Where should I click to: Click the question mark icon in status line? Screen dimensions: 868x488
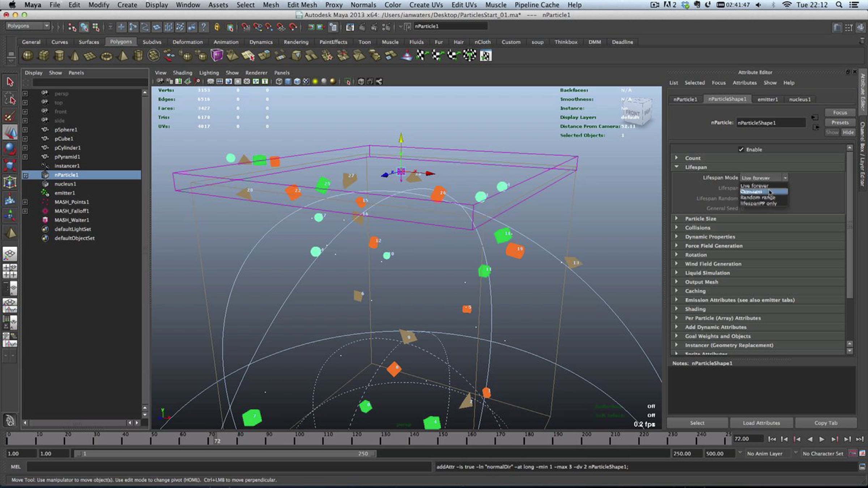click(204, 27)
